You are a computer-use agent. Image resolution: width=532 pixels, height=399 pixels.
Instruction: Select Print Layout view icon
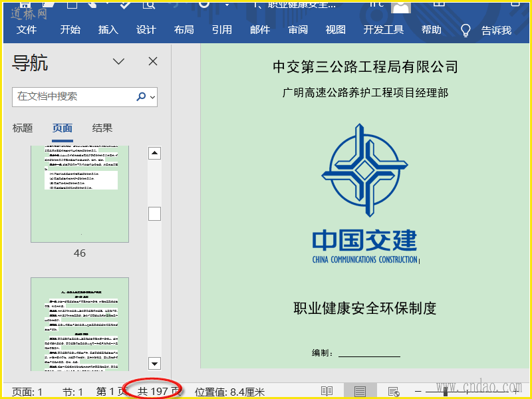[x=360, y=391]
